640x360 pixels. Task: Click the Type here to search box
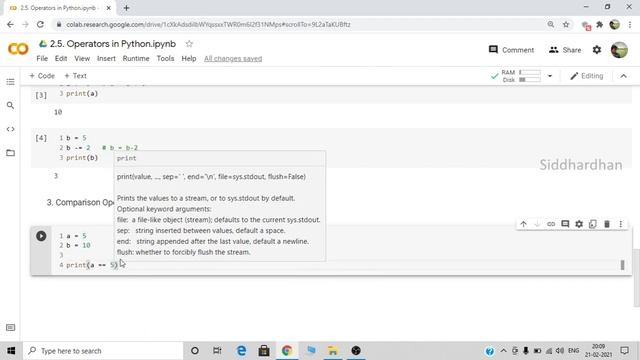(x=103, y=351)
